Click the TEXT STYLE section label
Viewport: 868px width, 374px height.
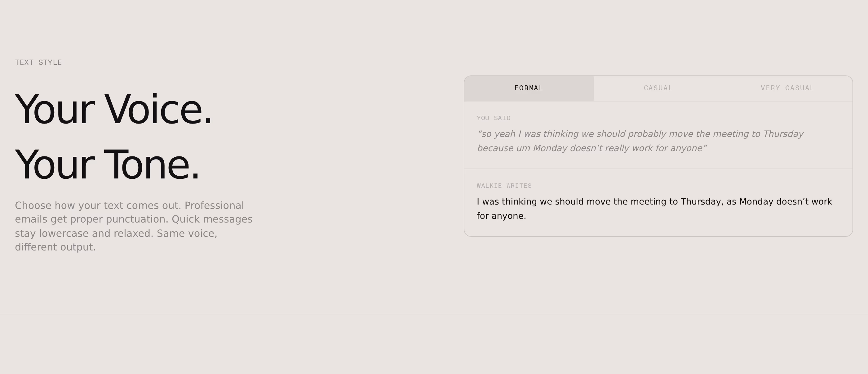(x=38, y=62)
